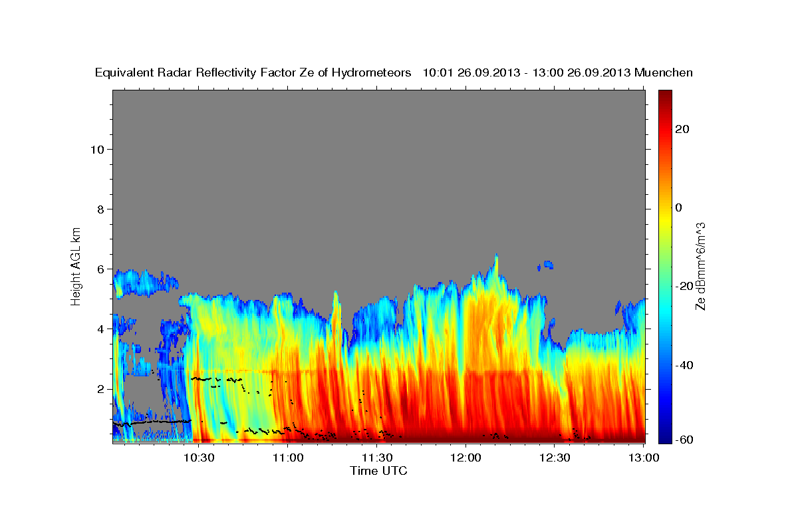Click the 12:00 time tick label
The image size is (798, 532).
(x=465, y=458)
